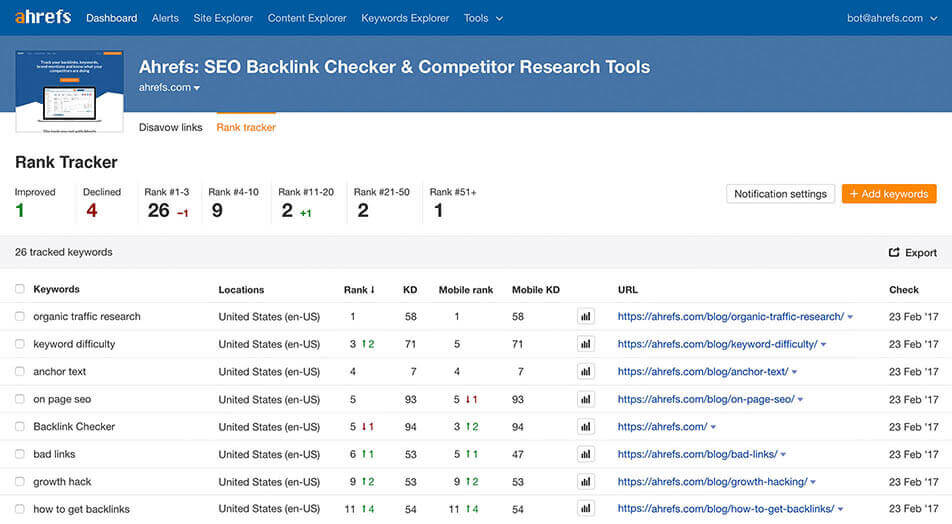Filter by Rank #11-20 stat
This screenshot has width=952, height=524.
click(306, 203)
